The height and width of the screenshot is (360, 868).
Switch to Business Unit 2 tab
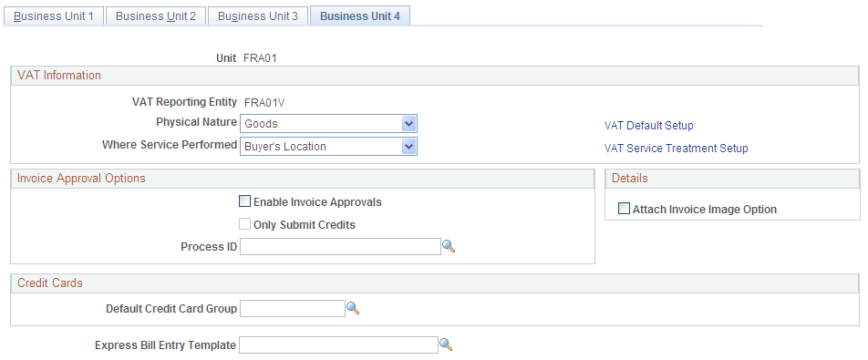pos(156,16)
